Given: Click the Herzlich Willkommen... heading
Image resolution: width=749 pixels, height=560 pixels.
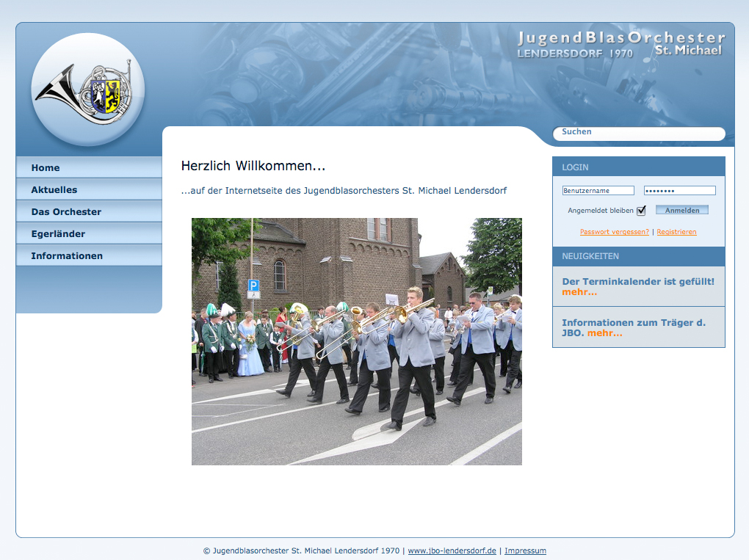Looking at the screenshot, I should pyautogui.click(x=253, y=166).
